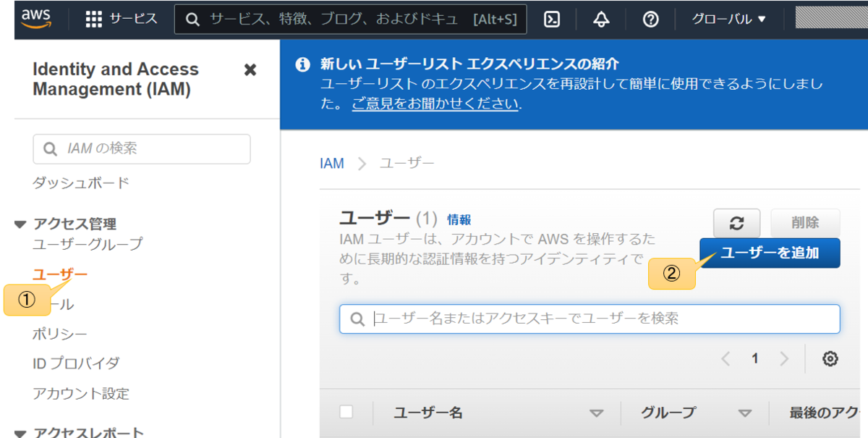Screen dimensions: 868x438
Task: Click the ユーザーを追加 button
Action: [x=770, y=253]
